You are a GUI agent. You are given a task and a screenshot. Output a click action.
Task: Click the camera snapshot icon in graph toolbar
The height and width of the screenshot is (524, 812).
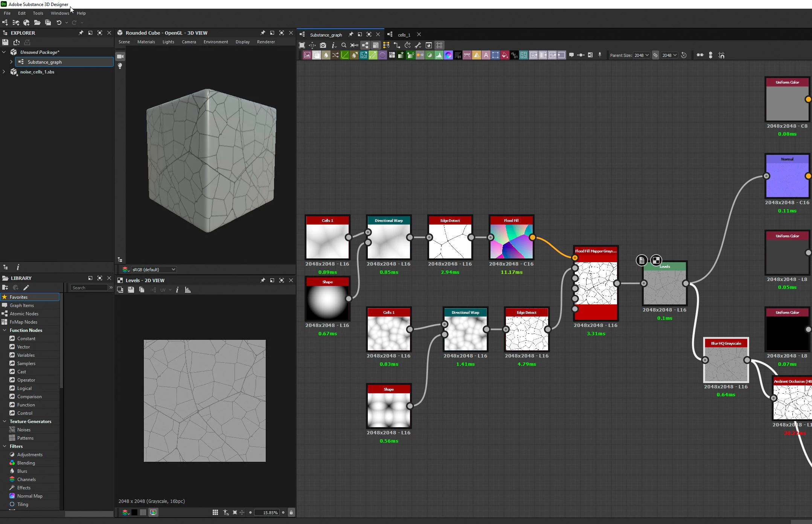(323, 45)
